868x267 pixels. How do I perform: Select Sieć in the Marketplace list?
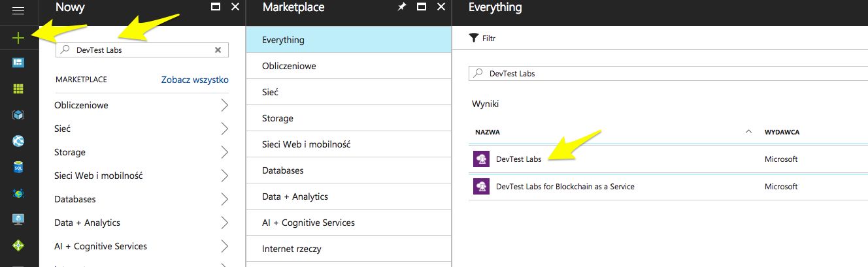270,92
